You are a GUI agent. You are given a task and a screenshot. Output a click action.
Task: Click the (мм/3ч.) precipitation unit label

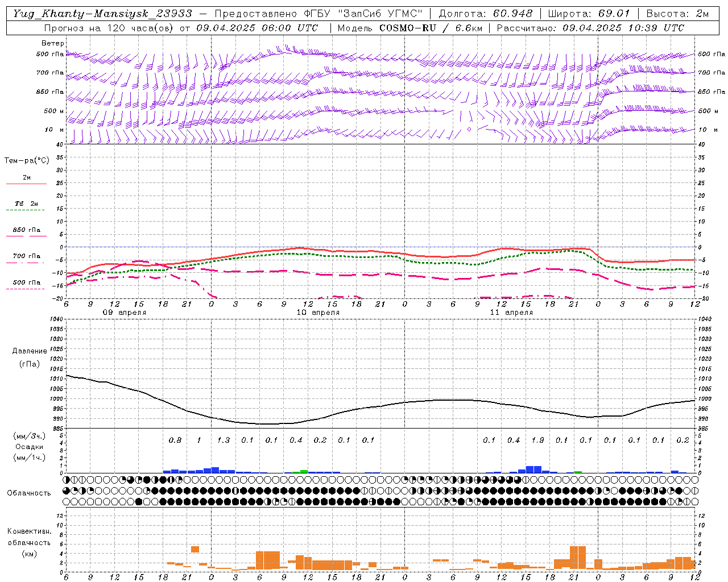29,436
